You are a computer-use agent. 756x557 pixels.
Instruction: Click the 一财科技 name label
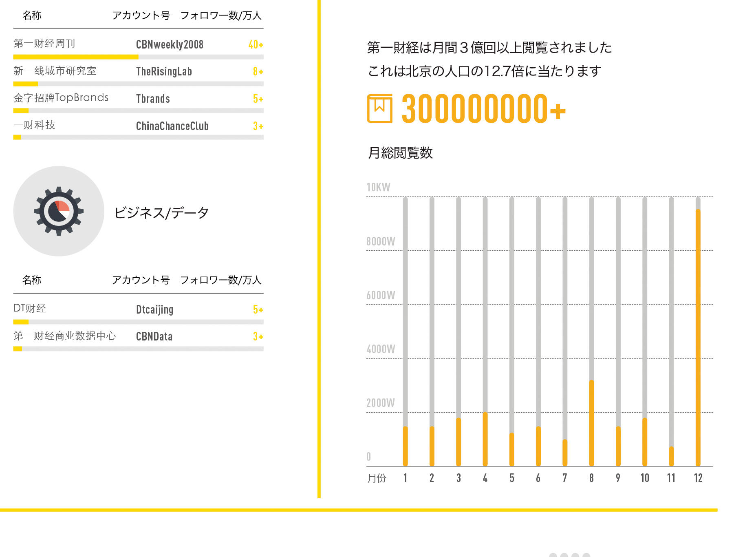tap(34, 125)
